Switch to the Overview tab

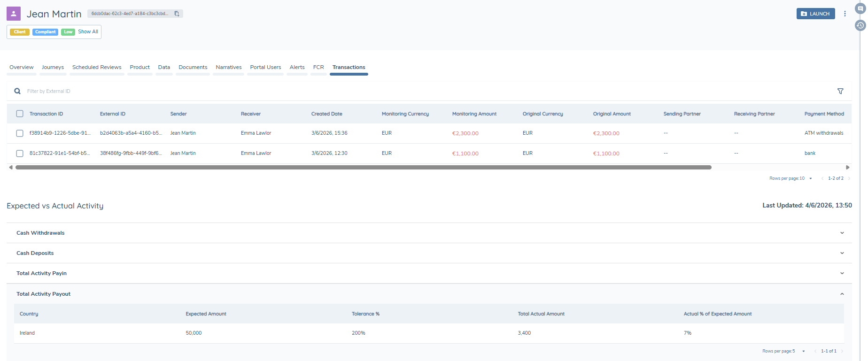pos(22,67)
